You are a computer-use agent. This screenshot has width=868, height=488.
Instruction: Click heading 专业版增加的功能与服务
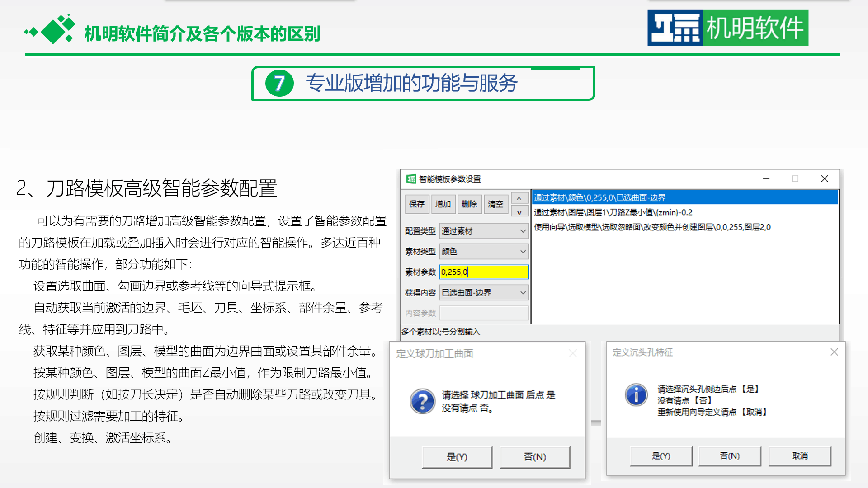(411, 83)
